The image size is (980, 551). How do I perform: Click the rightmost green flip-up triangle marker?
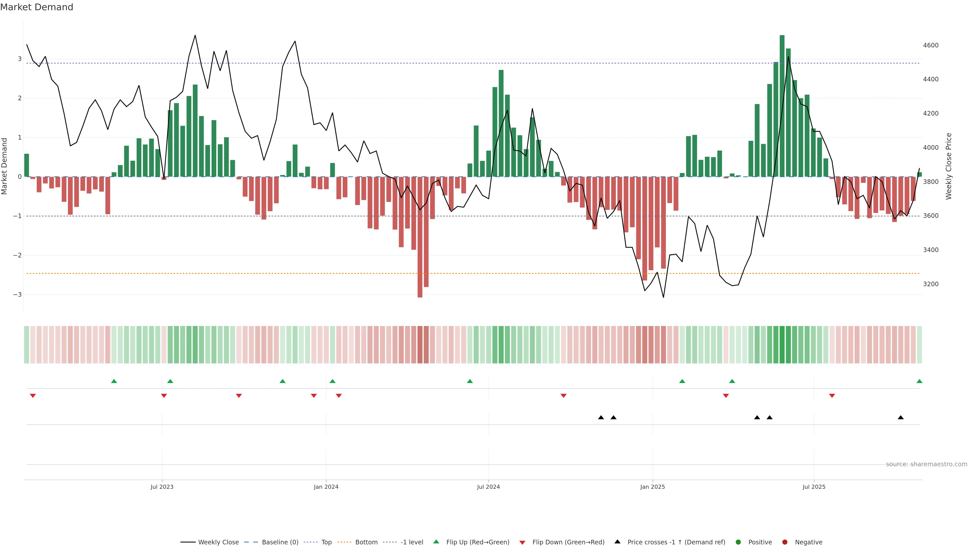click(919, 381)
